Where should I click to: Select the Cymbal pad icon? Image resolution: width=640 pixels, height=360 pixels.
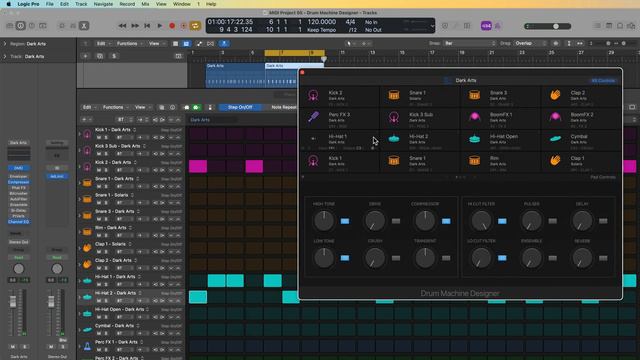click(x=555, y=139)
